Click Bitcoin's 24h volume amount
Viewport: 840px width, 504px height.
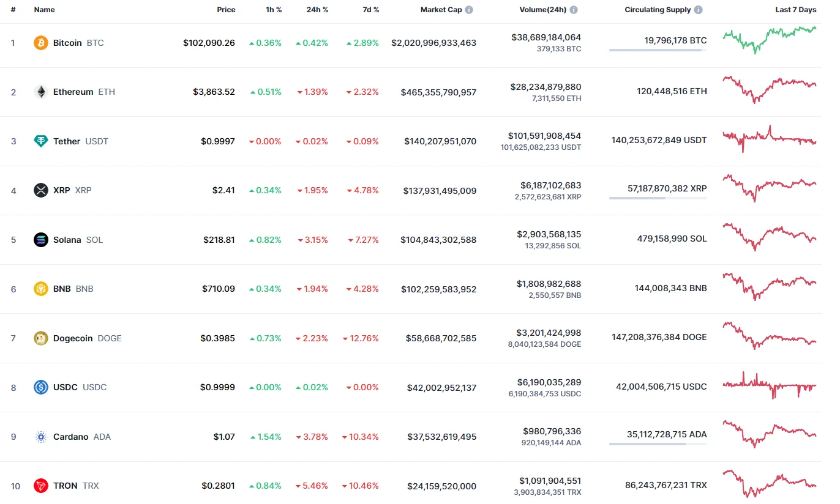click(x=546, y=37)
